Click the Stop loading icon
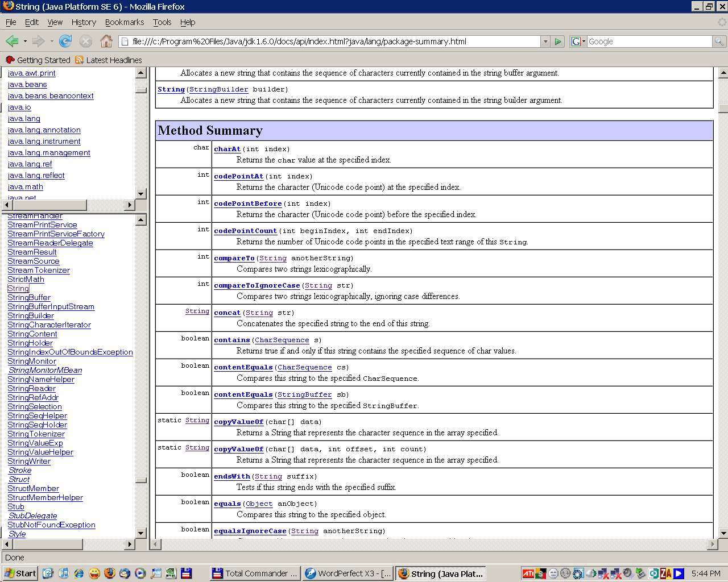The height and width of the screenshot is (582, 728). point(86,41)
